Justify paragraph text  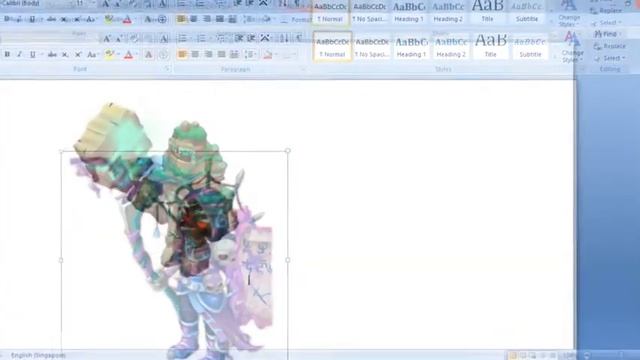pyautogui.click(x=221, y=54)
